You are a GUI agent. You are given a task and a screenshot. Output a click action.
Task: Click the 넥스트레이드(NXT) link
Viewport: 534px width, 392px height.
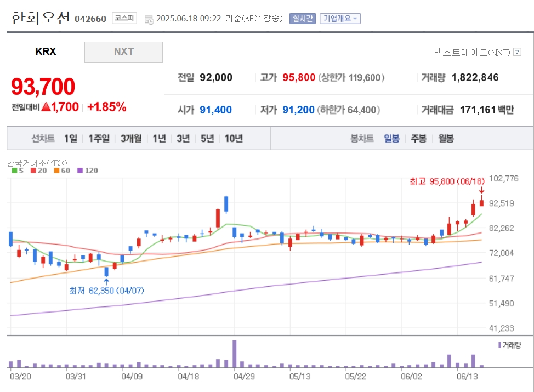pos(472,52)
